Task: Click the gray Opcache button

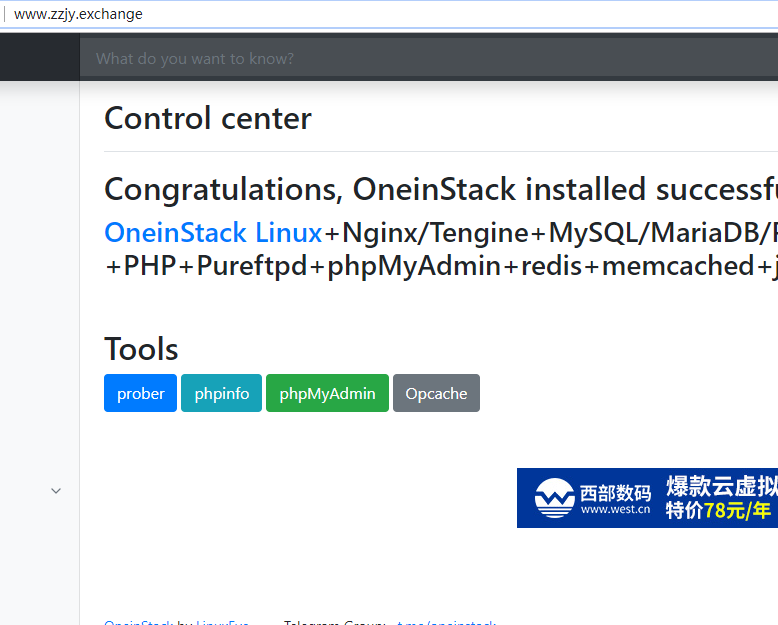Action: pos(436,393)
